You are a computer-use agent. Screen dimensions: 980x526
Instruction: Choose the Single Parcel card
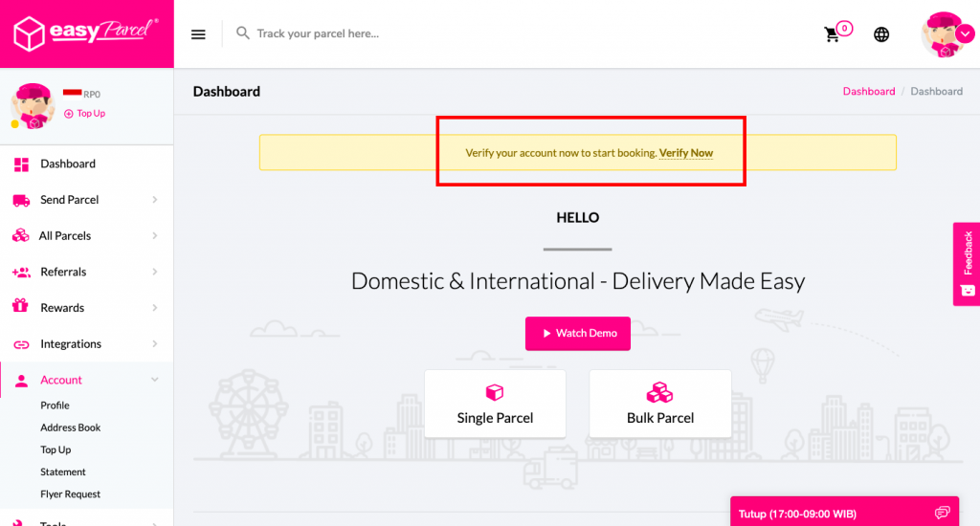[x=495, y=405]
